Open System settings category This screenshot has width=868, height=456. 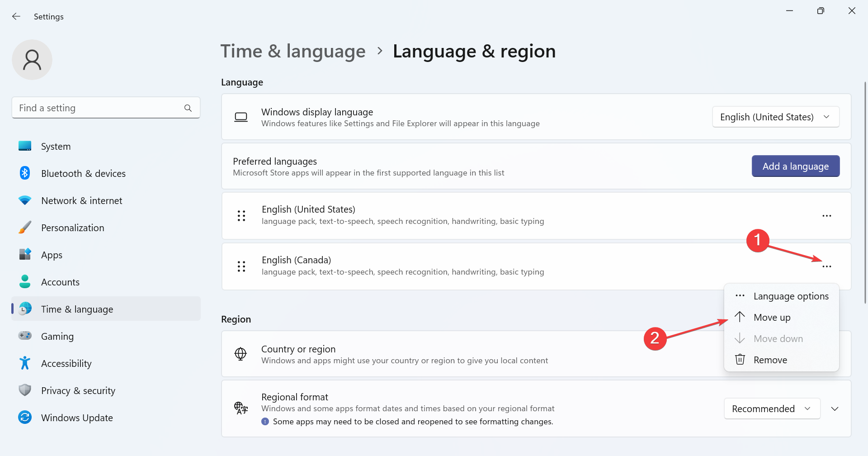pos(106,146)
